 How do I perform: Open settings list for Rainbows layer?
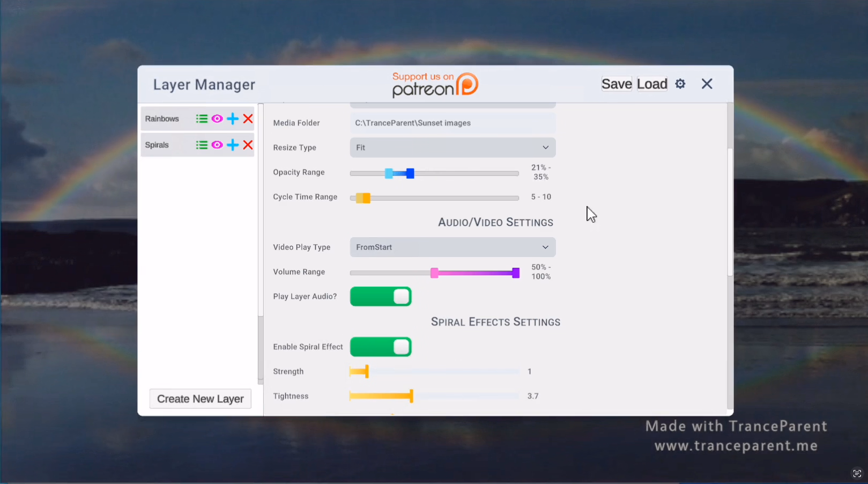click(202, 119)
